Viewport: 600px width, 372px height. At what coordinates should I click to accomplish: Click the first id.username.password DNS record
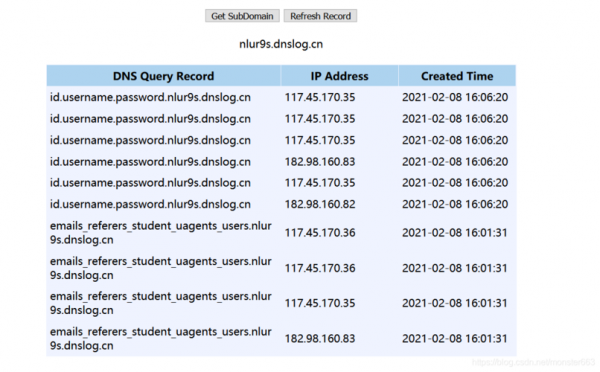150,97
